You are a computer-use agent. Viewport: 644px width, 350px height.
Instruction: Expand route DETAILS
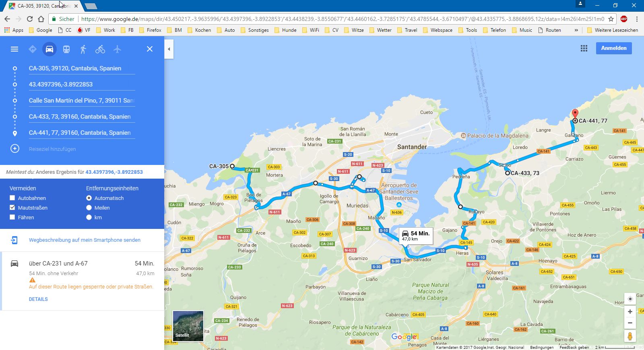point(38,299)
